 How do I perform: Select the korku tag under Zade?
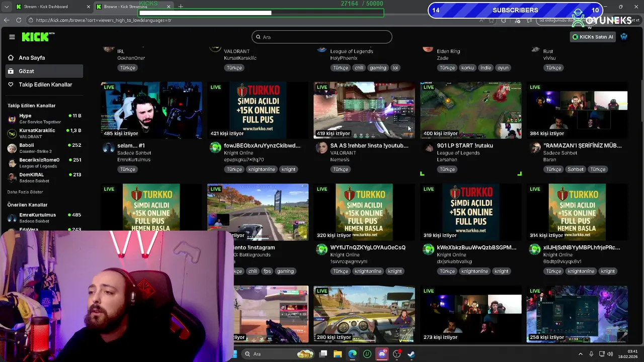tap(467, 68)
